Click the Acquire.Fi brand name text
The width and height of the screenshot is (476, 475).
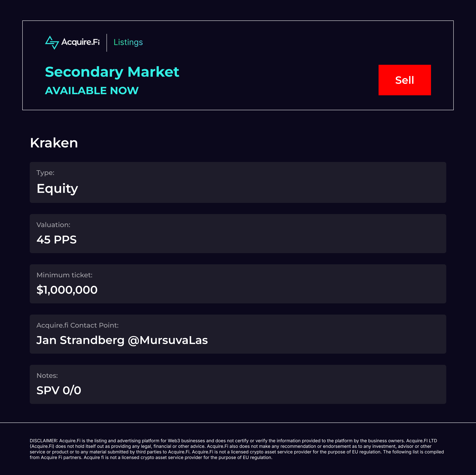click(81, 42)
